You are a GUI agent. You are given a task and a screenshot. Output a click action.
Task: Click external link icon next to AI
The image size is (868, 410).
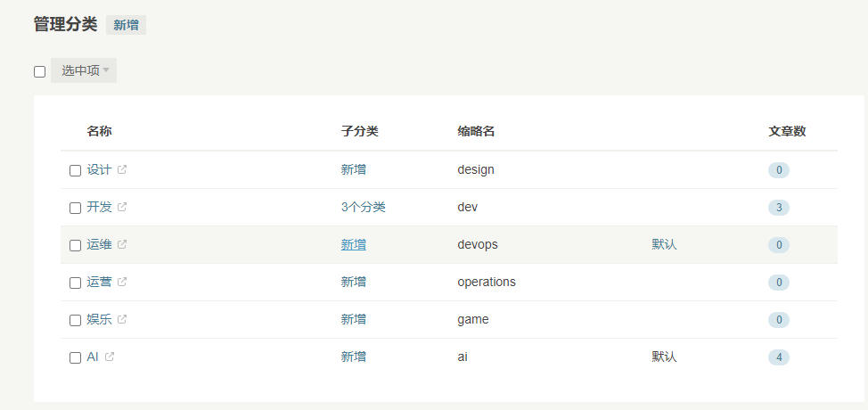110,357
